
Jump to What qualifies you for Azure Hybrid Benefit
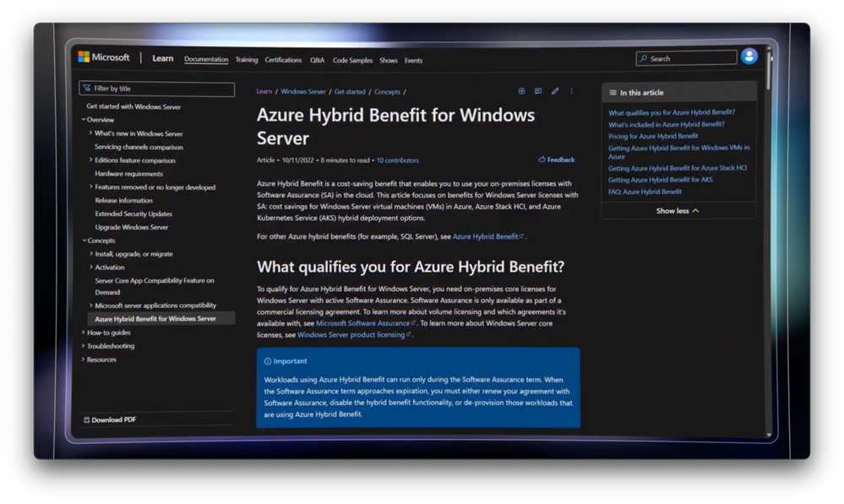(x=671, y=112)
